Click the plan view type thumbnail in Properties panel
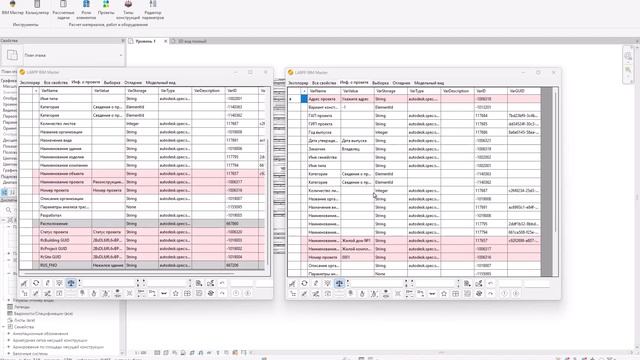Screen dimensions: 640x360 point(12,55)
